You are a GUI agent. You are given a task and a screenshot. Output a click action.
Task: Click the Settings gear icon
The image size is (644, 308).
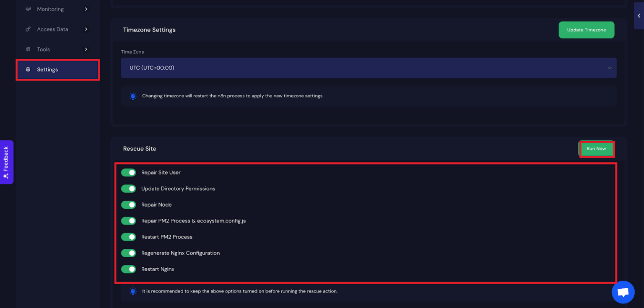tap(28, 70)
